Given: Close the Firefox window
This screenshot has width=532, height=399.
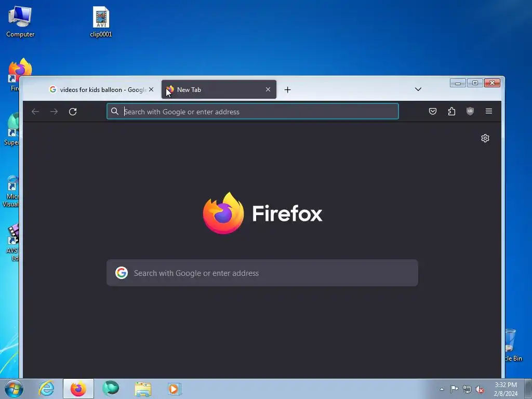Looking at the screenshot, I should click(493, 83).
